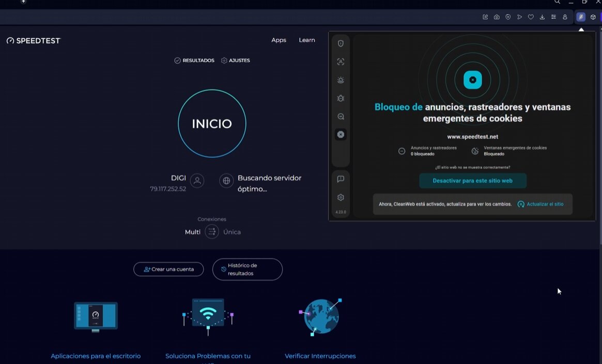
Task: Open the VPN shield tab in Surfshark sidebar
Action: pos(341,44)
